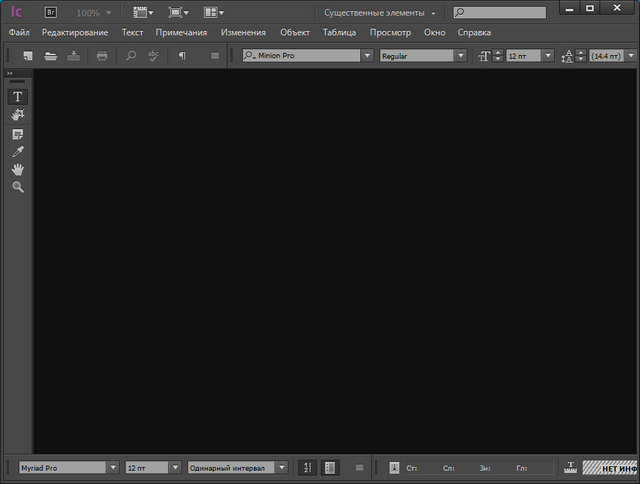
Task: Toggle the line numbers button in bottom bar
Action: [307, 467]
